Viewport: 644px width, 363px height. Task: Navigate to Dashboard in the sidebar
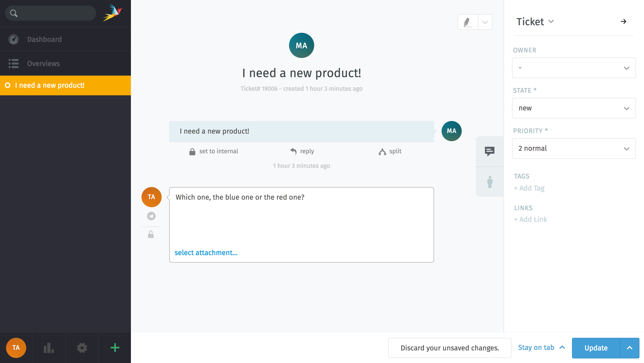coord(44,39)
